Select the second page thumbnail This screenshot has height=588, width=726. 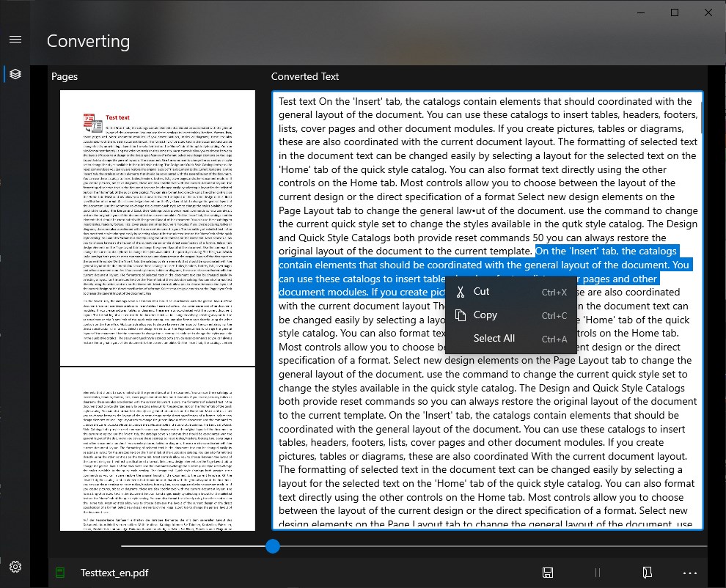[158, 449]
